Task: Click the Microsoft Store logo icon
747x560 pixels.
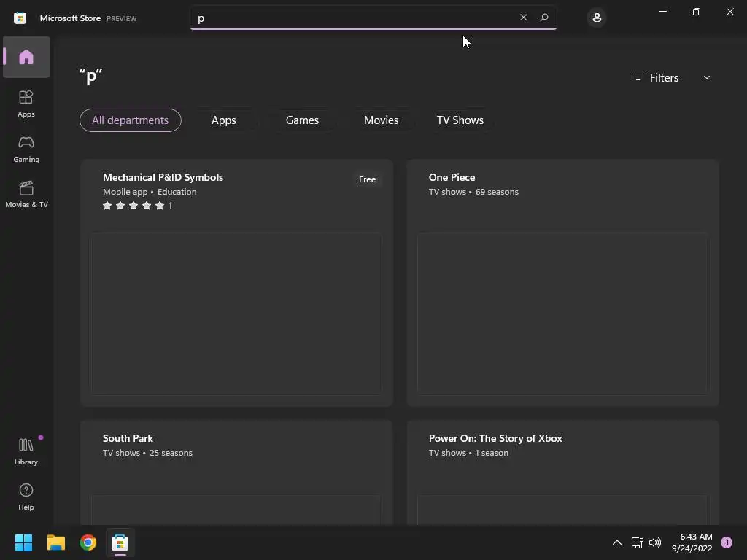Action: (20, 18)
